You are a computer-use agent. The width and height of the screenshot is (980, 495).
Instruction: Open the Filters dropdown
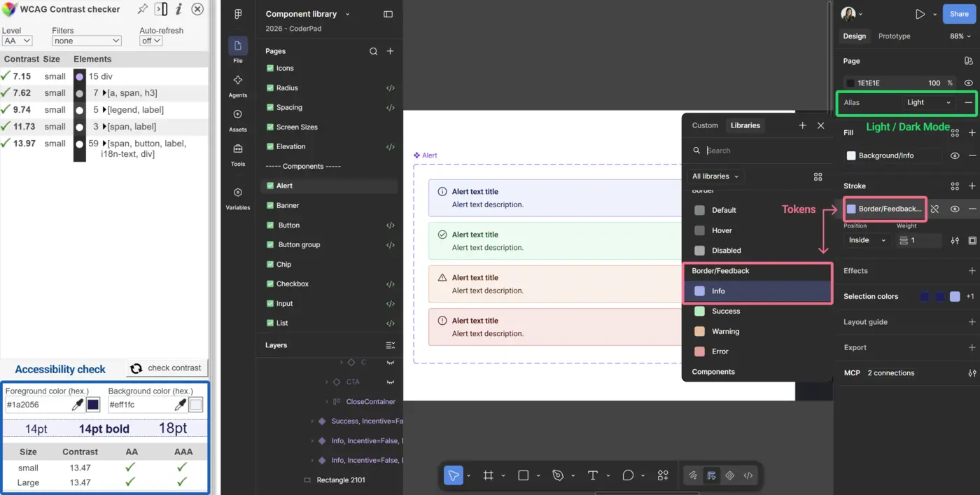pos(87,41)
